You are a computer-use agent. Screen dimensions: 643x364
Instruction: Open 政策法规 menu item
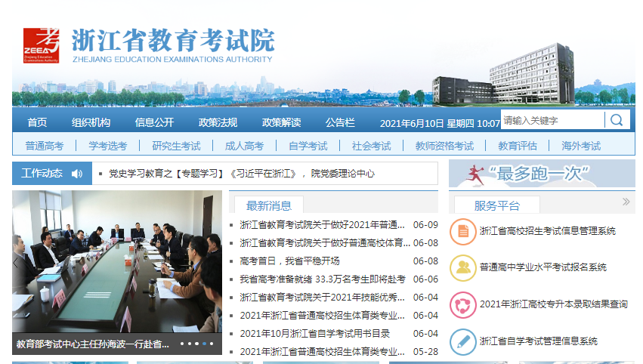click(218, 122)
